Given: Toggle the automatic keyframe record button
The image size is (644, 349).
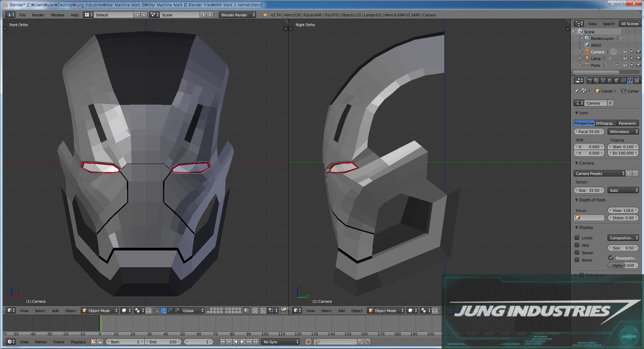Looking at the screenshot, I should coord(308,342).
